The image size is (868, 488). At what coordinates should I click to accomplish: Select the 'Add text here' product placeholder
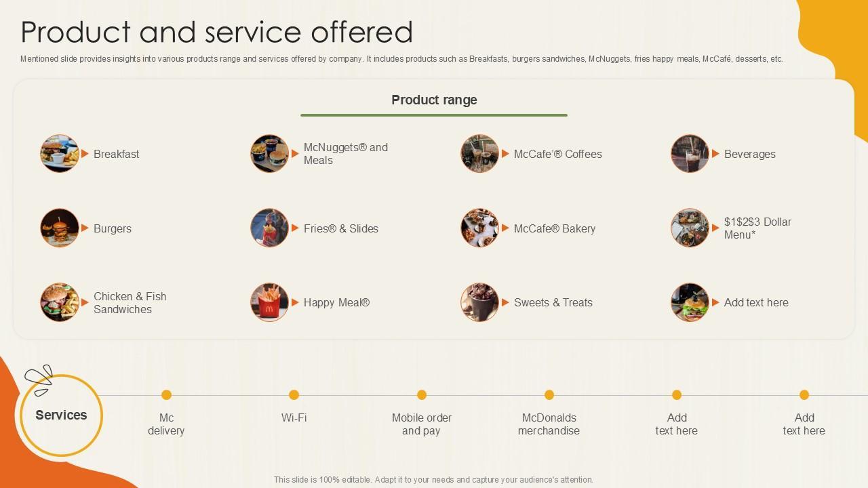(x=756, y=303)
